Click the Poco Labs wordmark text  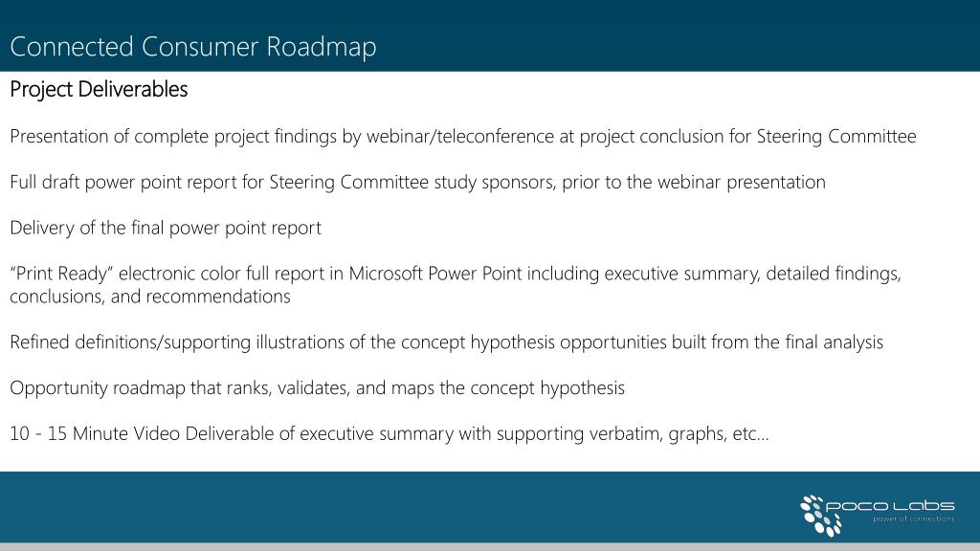point(890,505)
